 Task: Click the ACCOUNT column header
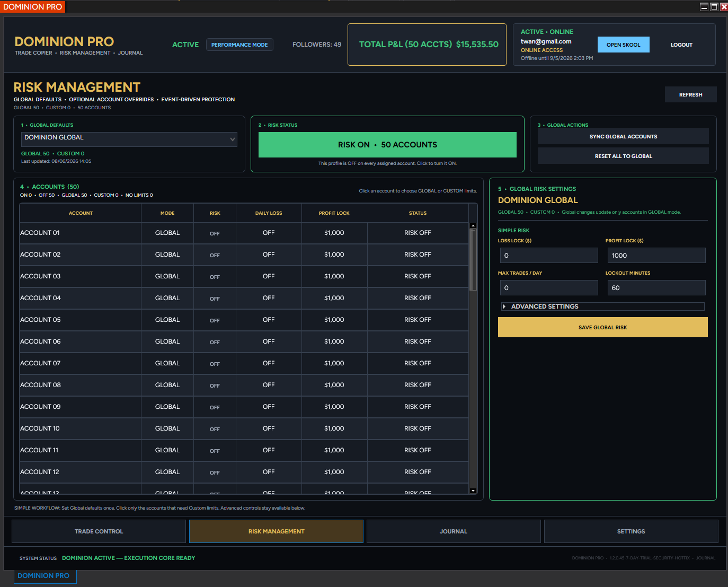(x=81, y=213)
